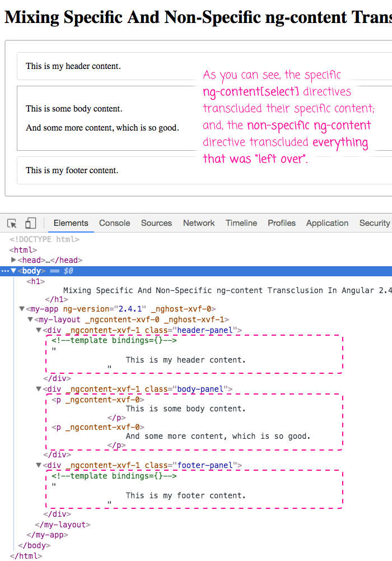This screenshot has height=561, width=392.
Task: Open the Elements tab
Action: click(71, 223)
